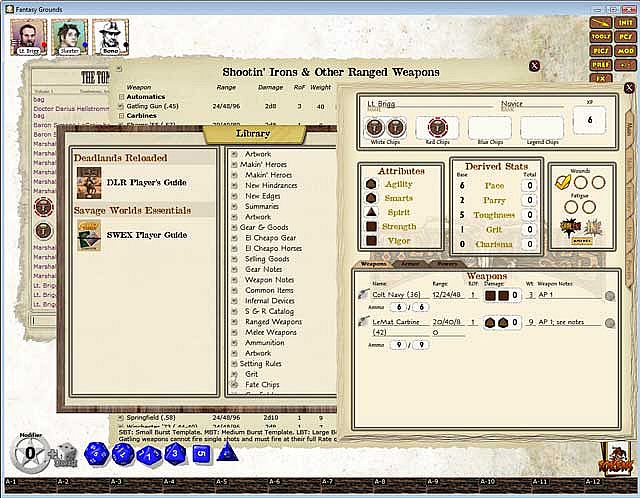
Task: Collapse the Carbines weapon group
Action: coord(121,116)
